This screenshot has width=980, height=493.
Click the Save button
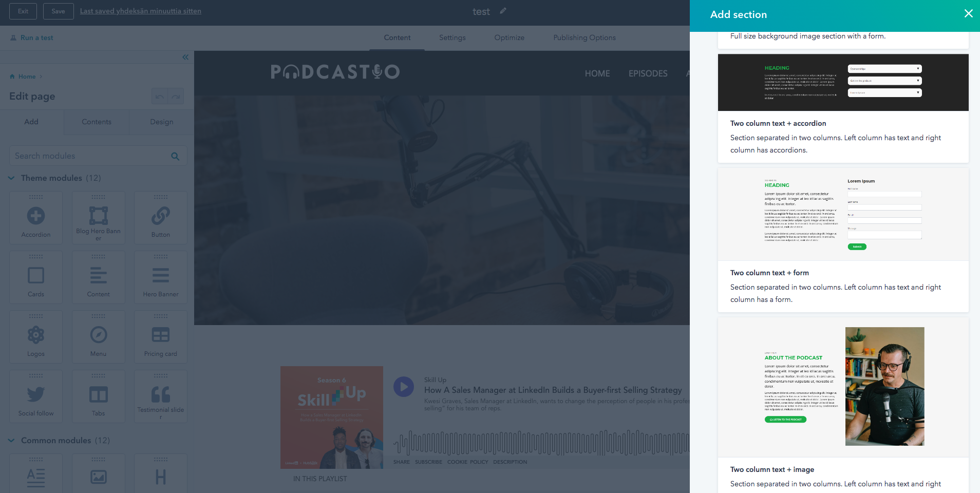click(58, 11)
